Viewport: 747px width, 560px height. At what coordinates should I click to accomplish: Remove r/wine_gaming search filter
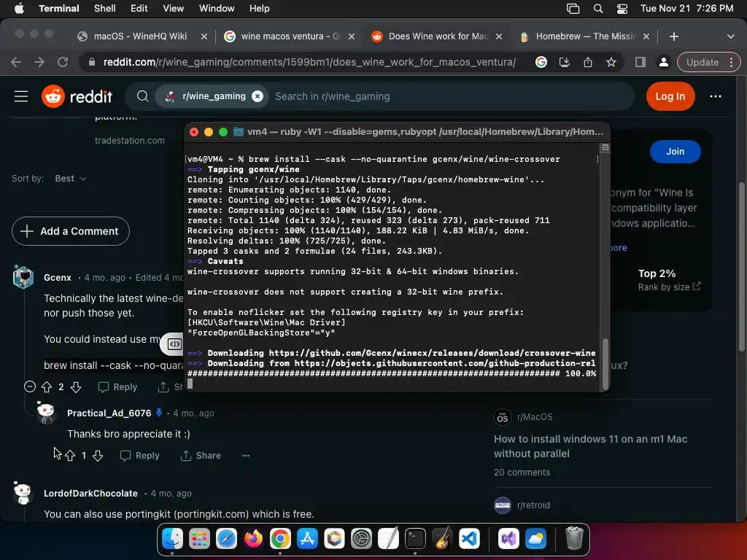258,96
